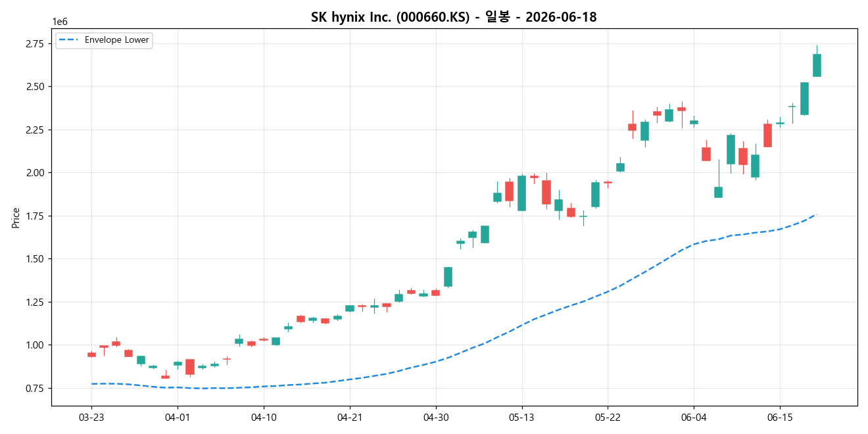
Task: Click the 04-30 x-axis date label
Action: [x=436, y=418]
